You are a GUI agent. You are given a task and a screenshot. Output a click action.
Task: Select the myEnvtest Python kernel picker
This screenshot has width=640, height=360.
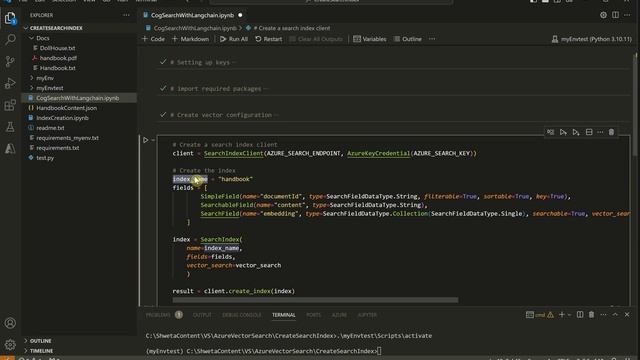591,39
